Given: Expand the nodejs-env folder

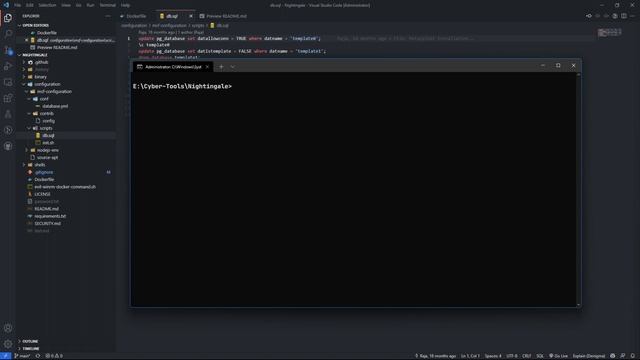Looking at the screenshot, I should [47, 150].
